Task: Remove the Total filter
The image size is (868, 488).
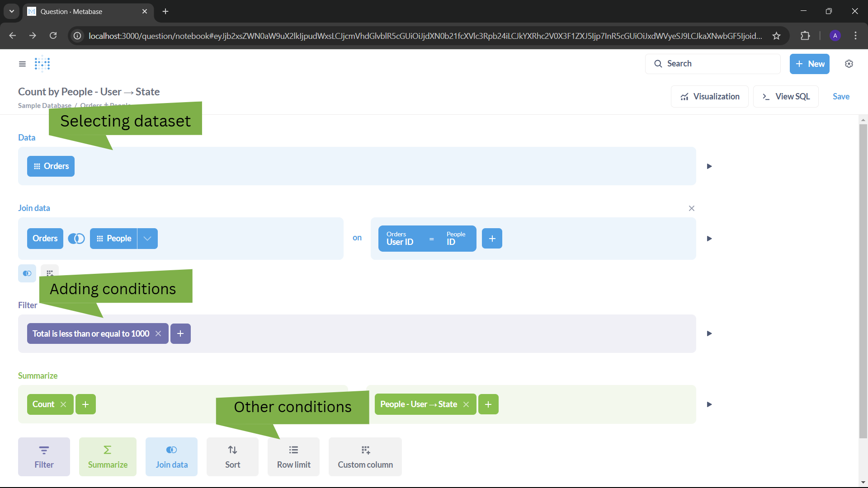Action: tap(158, 333)
